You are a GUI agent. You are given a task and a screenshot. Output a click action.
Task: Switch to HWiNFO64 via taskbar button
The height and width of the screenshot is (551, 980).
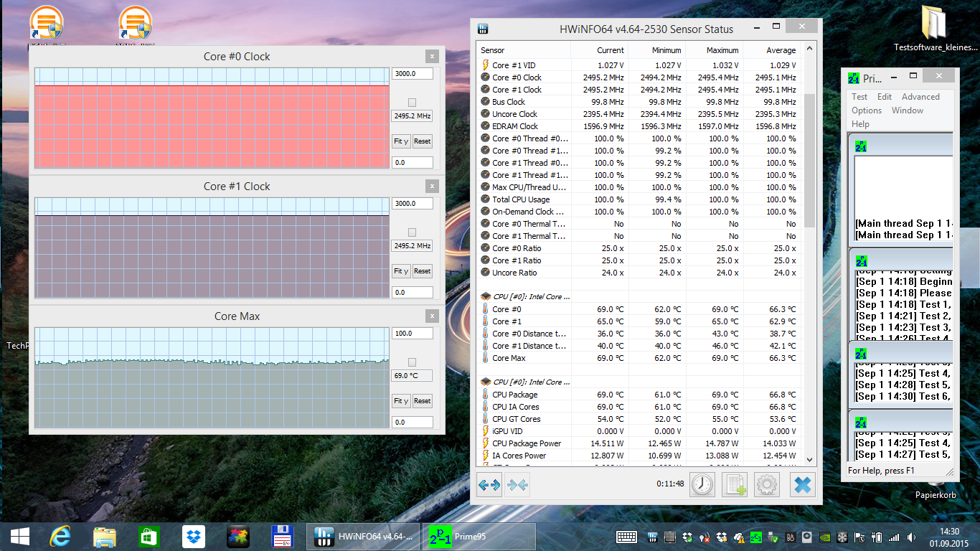[363, 537]
